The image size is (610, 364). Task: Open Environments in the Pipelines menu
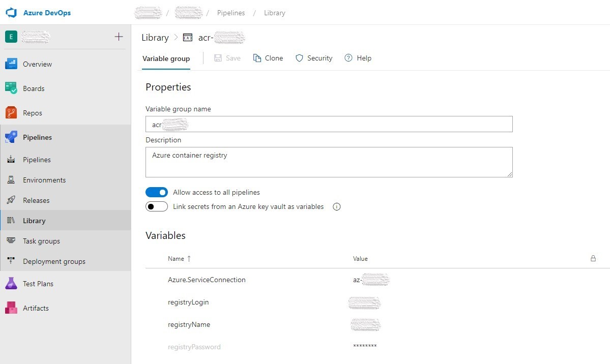(x=44, y=180)
